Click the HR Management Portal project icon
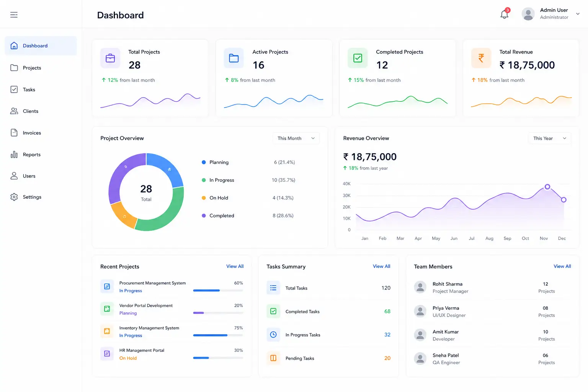The width and height of the screenshot is (588, 392). 107,354
